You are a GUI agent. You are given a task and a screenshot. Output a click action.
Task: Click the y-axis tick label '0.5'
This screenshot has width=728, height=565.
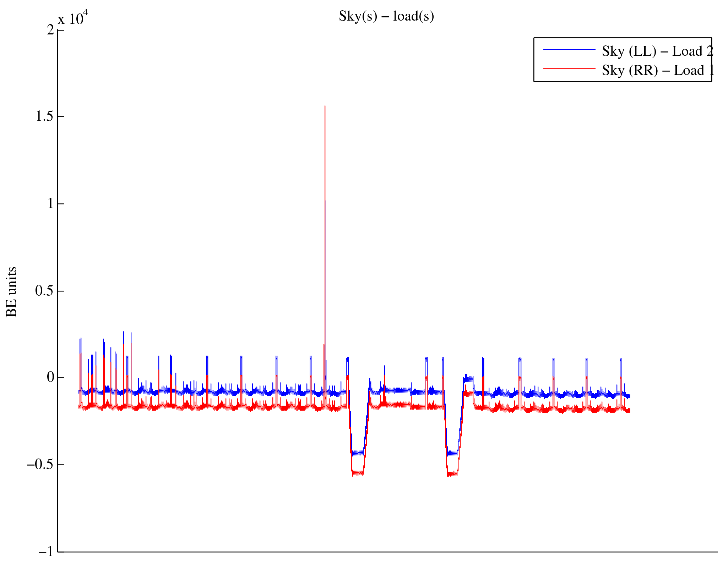coord(45,291)
